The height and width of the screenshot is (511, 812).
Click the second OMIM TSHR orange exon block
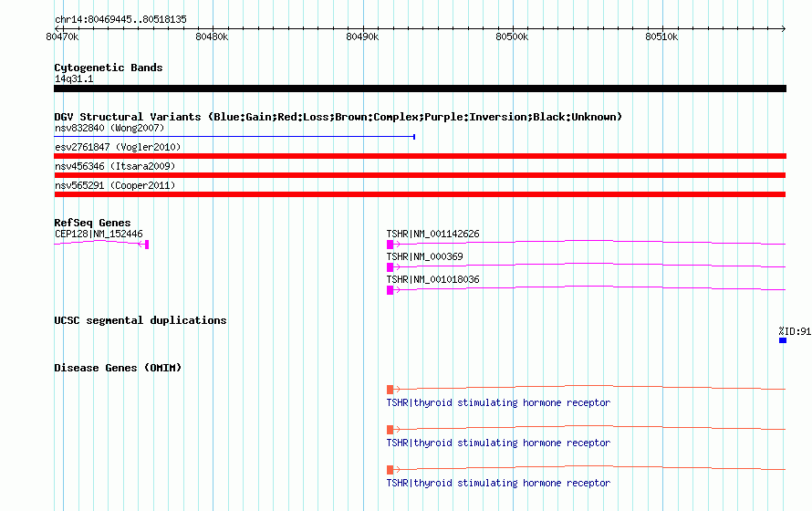(390, 430)
